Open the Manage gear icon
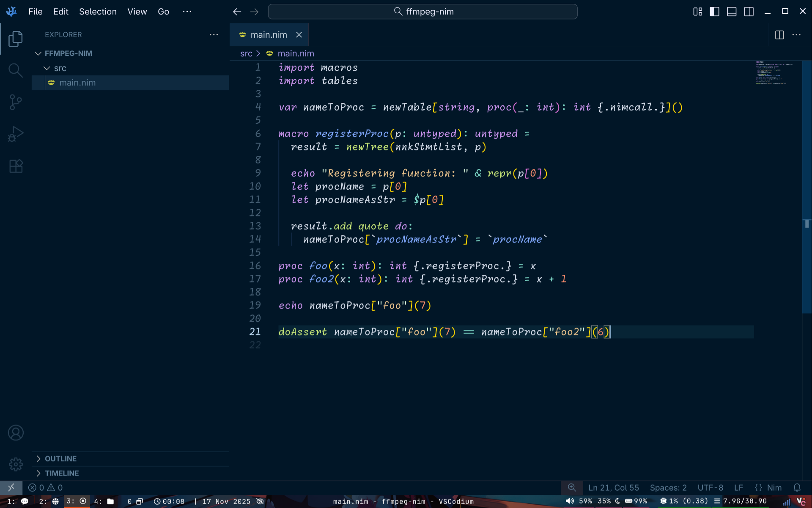812x508 pixels. click(x=16, y=464)
